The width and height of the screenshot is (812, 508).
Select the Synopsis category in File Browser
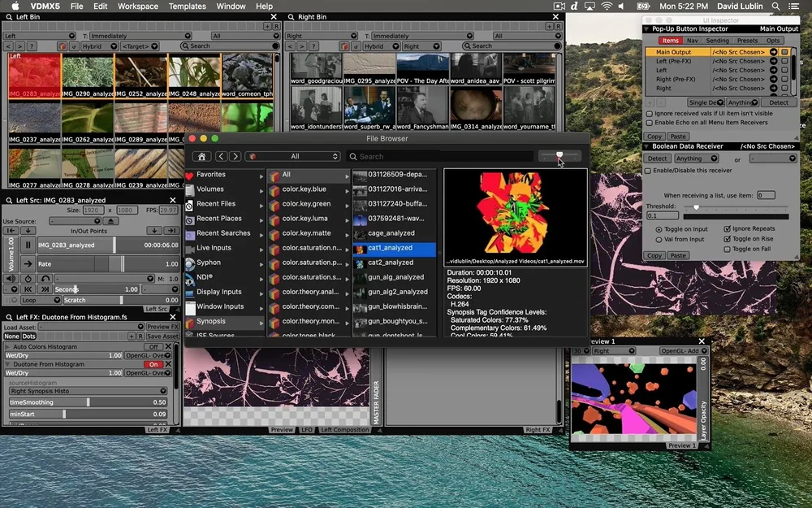click(224, 321)
